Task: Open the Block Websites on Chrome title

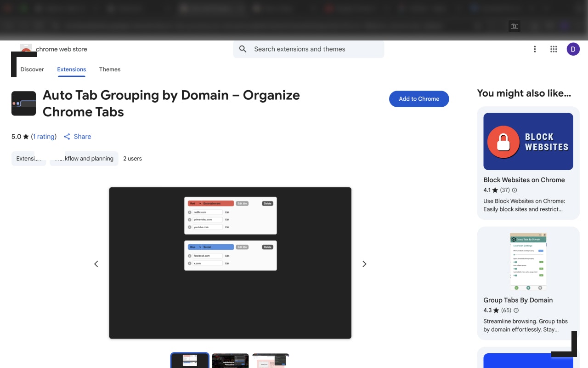Action: (x=524, y=180)
